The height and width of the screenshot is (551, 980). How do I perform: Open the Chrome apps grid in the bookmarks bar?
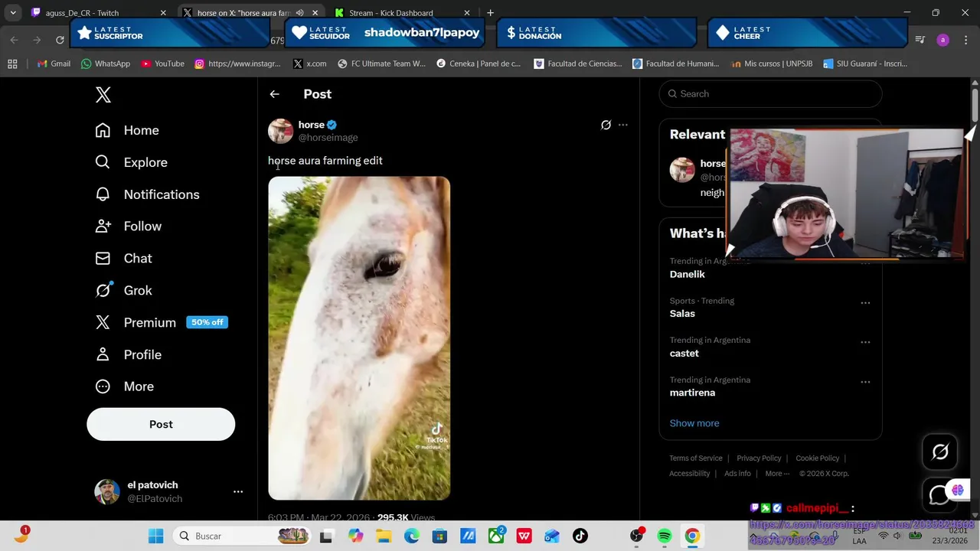(12, 64)
